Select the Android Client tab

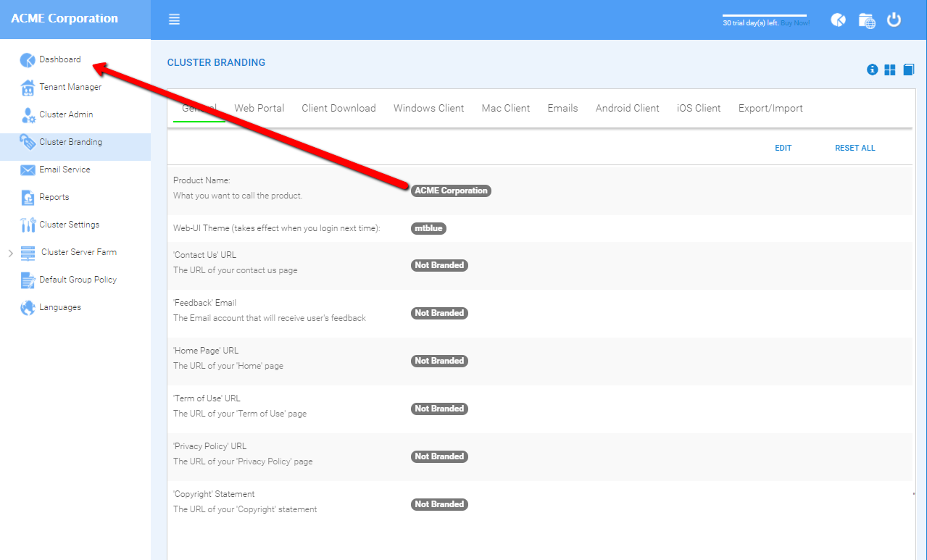coord(627,108)
